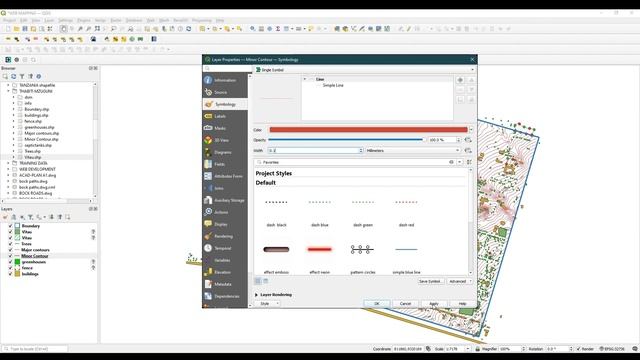Select the Identify Features tool
640x360 pixels.
pos(253,29)
